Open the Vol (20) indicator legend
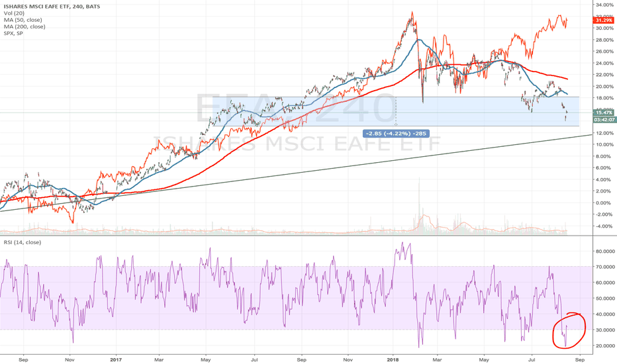 pos(14,13)
